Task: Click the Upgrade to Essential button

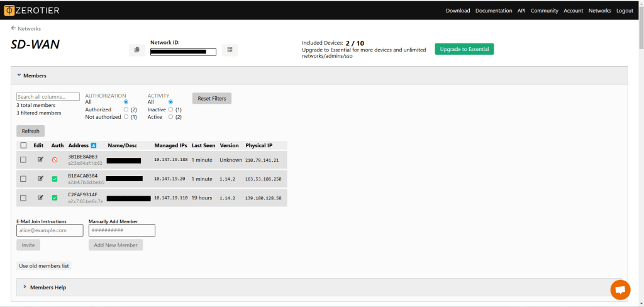Action: pos(464,49)
